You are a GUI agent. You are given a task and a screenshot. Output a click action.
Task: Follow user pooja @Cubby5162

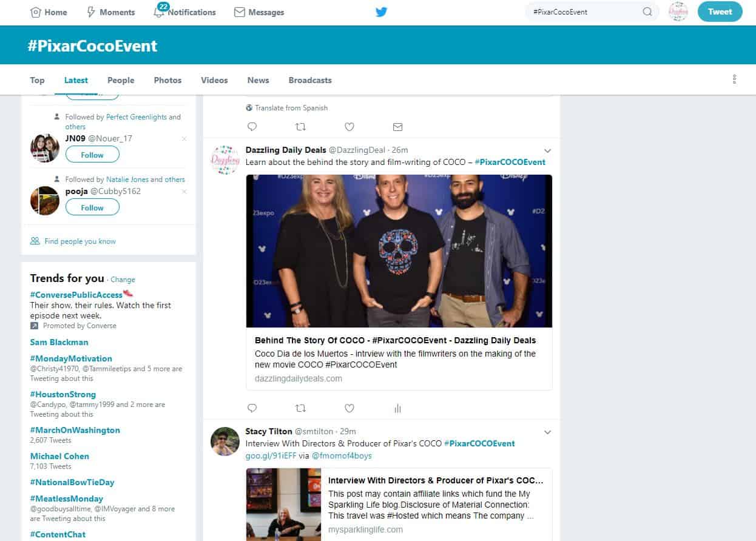92,207
